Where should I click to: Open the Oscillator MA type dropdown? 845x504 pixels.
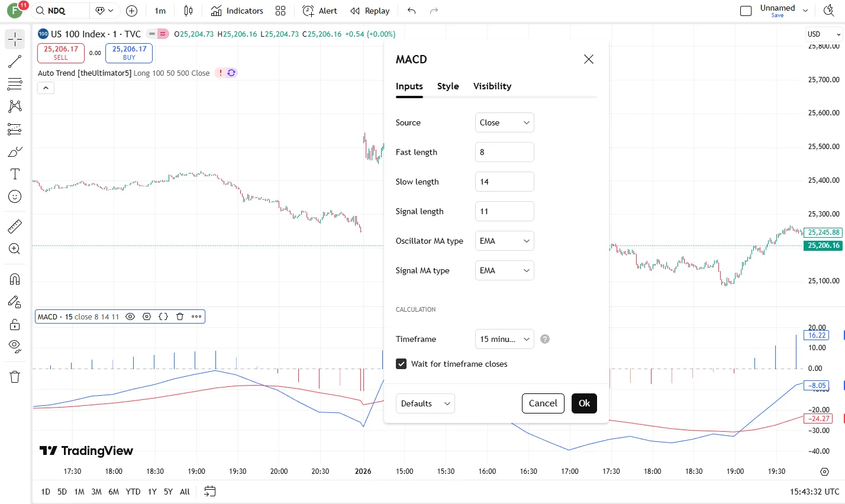point(504,241)
